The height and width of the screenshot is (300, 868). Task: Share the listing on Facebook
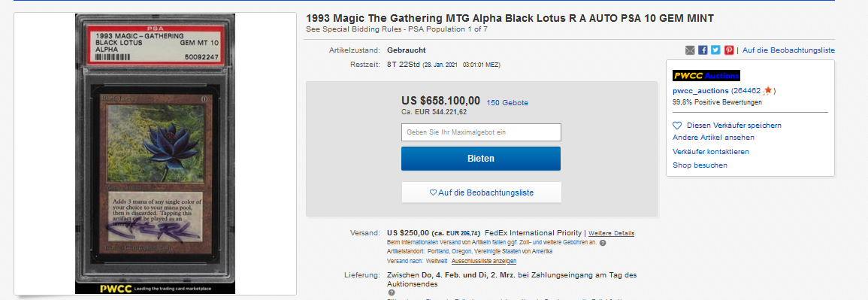(703, 50)
